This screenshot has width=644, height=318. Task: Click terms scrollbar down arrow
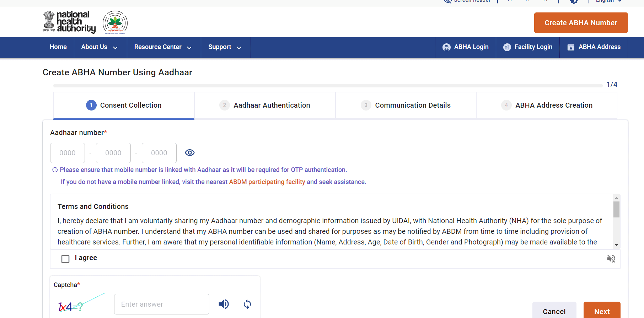click(x=616, y=245)
